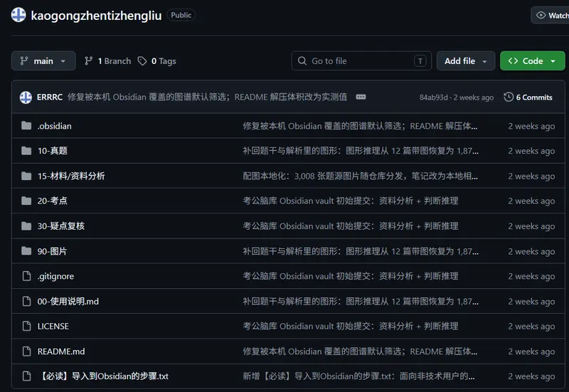The image size is (569, 392).
Task: Click the branch icon beside 1 Branch
Action: tap(88, 61)
